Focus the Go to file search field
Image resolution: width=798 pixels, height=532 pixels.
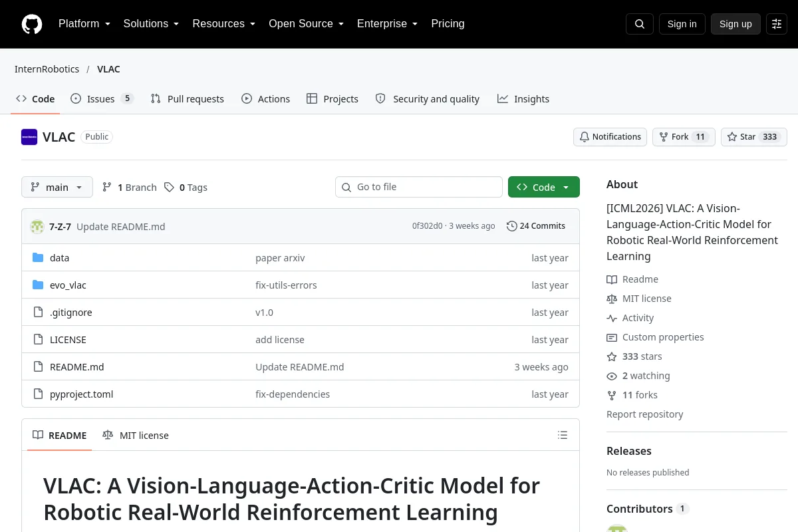tap(419, 188)
